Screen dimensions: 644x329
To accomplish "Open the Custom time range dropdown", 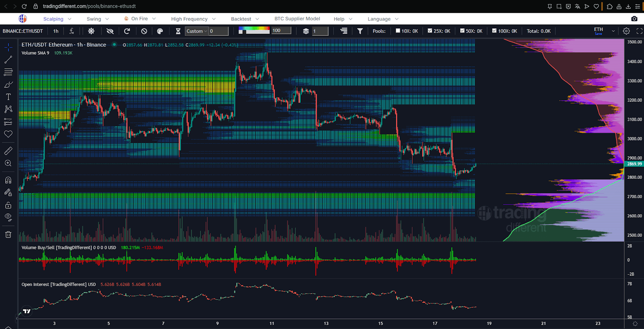I will [x=197, y=31].
